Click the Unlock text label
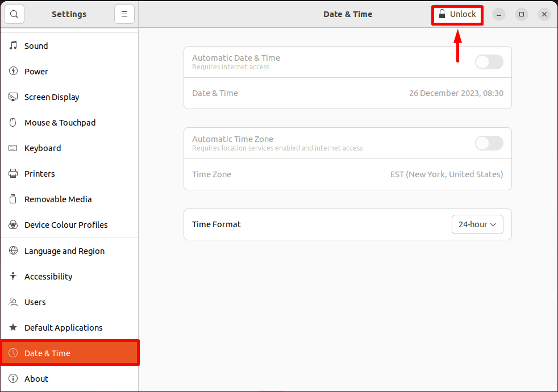This screenshot has height=392, width=558. click(463, 14)
